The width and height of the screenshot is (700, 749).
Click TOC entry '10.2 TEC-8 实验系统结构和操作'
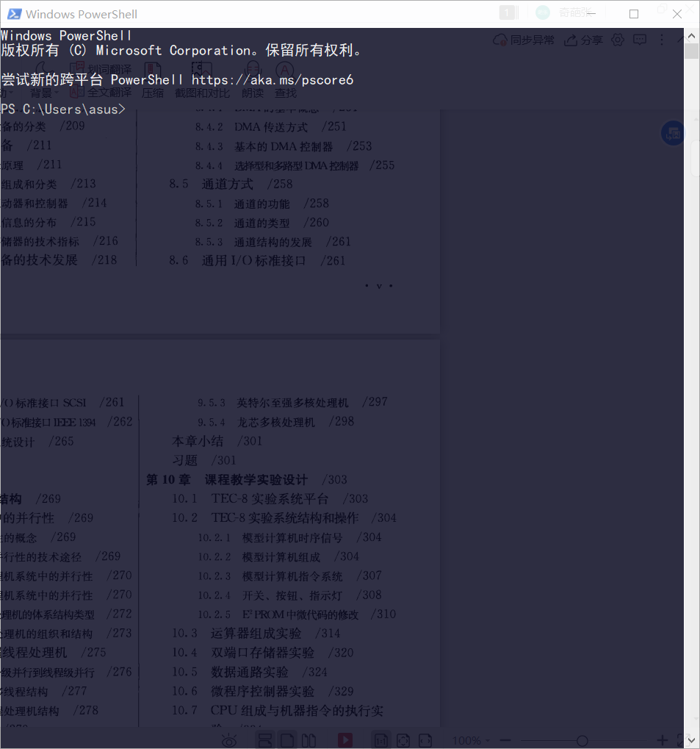coord(284,517)
